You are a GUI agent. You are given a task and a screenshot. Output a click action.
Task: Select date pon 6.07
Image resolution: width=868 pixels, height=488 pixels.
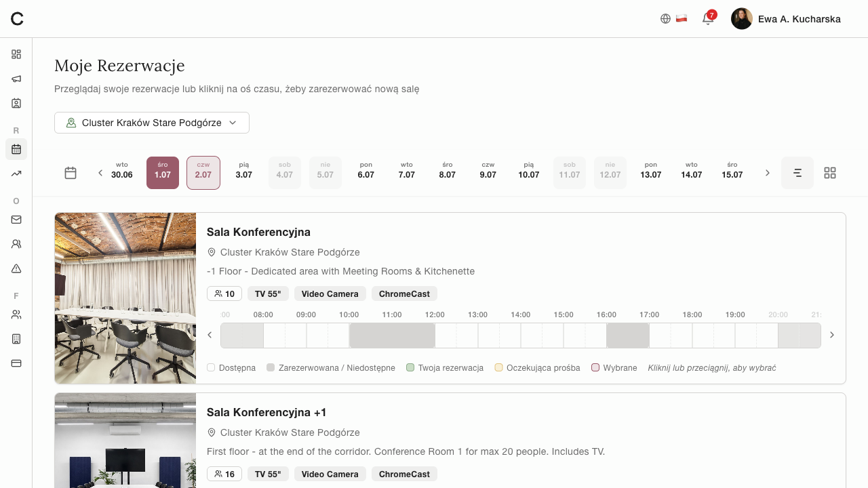tap(366, 173)
